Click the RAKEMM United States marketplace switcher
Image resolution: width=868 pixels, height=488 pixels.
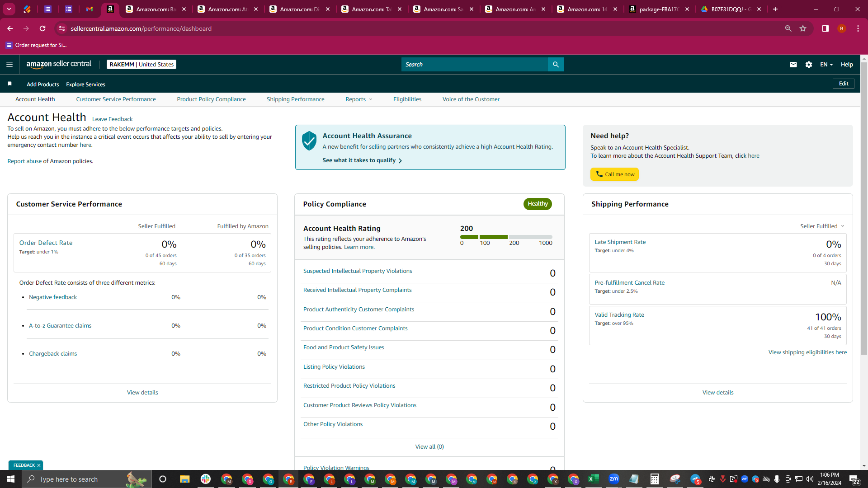coord(142,65)
